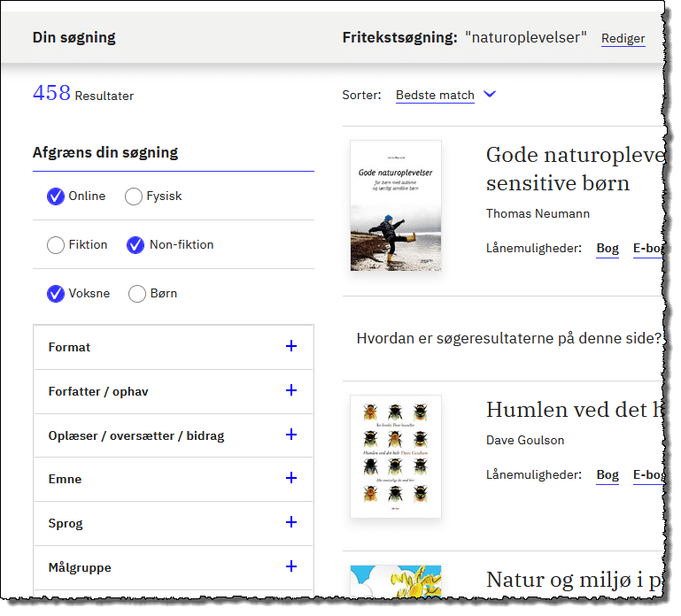Select the Børn audience filter
The image size is (681, 616).
point(137,294)
